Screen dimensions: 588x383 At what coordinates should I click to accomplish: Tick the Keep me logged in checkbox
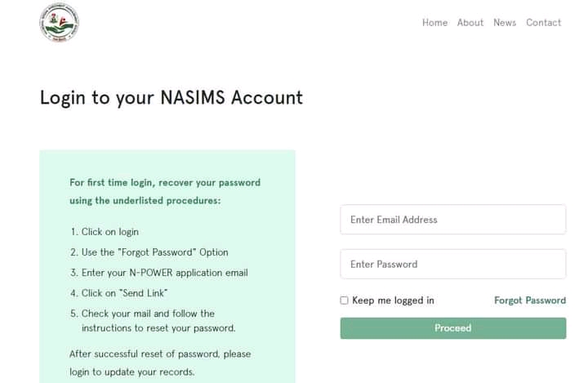click(344, 301)
